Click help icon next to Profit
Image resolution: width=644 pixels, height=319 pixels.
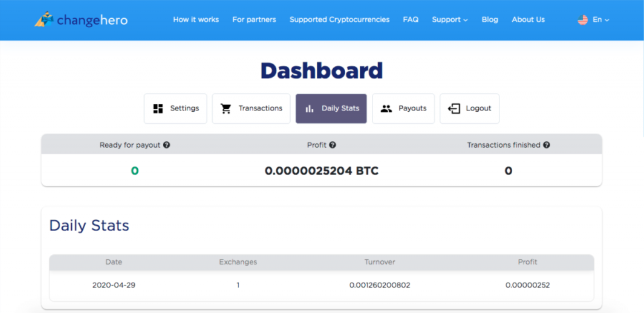coord(332,145)
